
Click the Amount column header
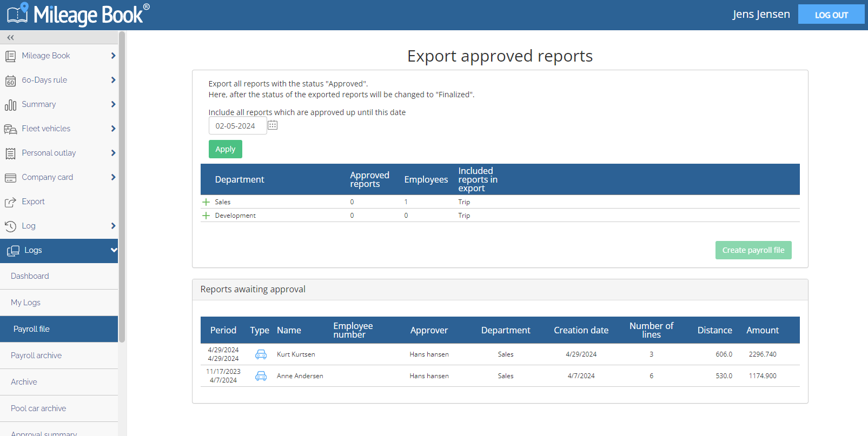(763, 330)
